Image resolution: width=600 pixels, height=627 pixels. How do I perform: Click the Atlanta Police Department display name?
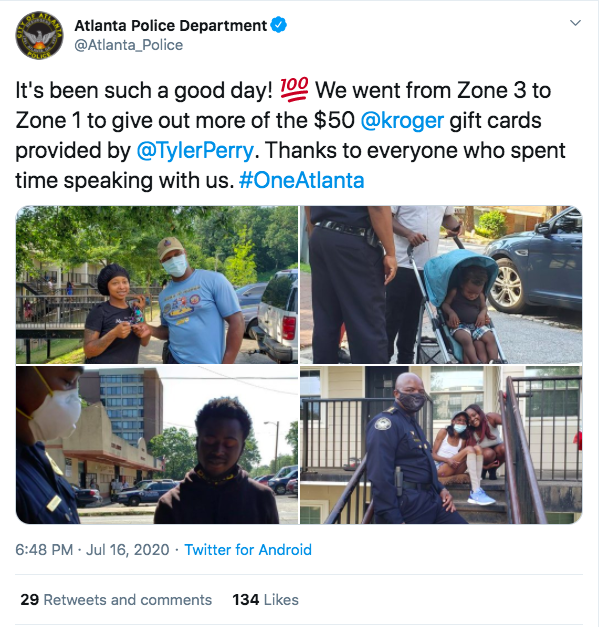tap(170, 26)
